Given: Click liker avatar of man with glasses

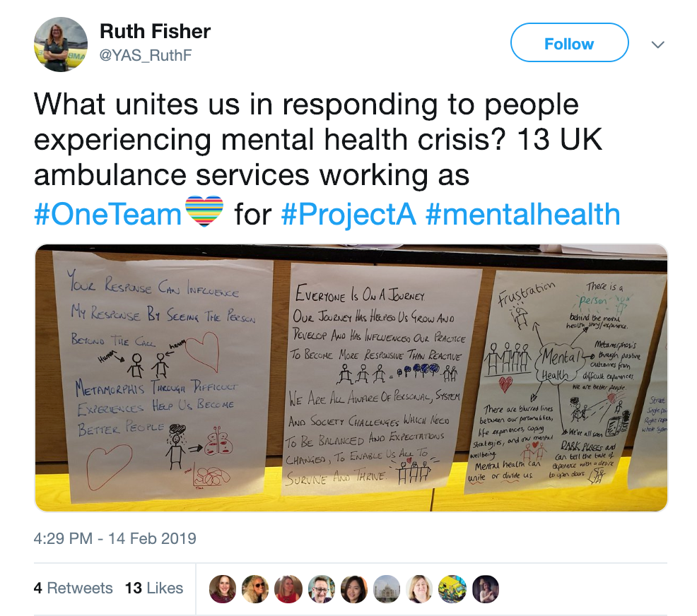Looking at the screenshot, I should pyautogui.click(x=322, y=589).
